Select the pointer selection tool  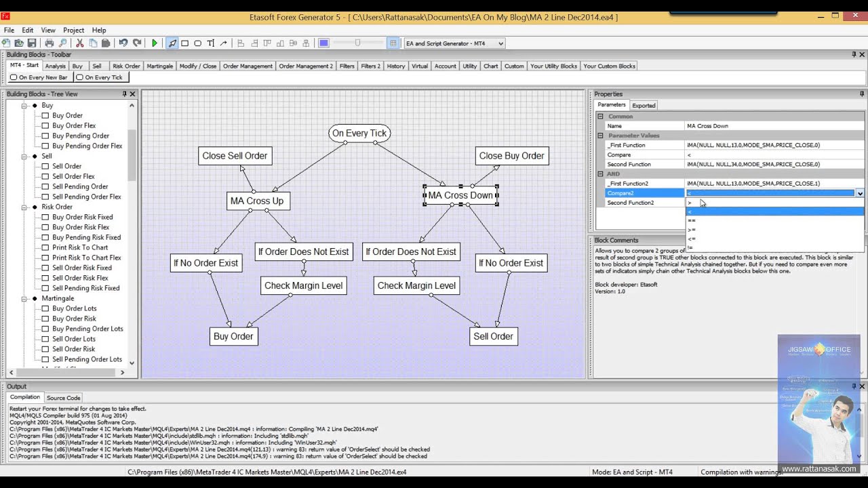coord(172,43)
